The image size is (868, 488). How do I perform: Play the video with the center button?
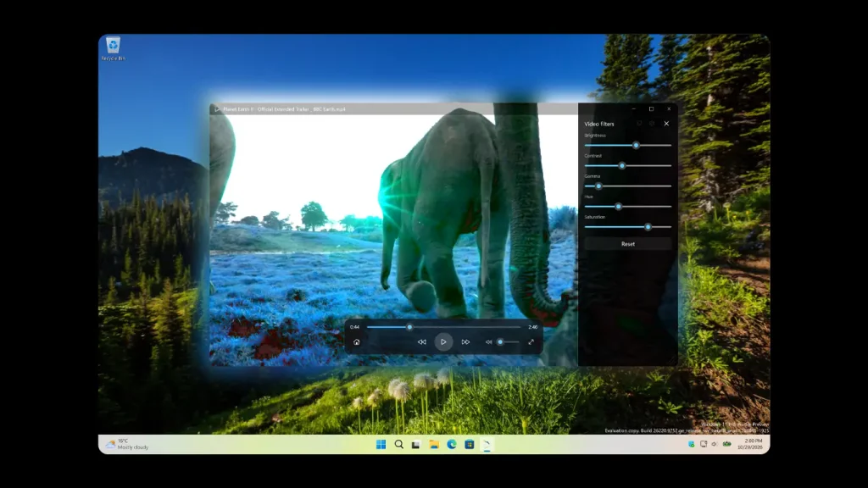pyautogui.click(x=443, y=342)
